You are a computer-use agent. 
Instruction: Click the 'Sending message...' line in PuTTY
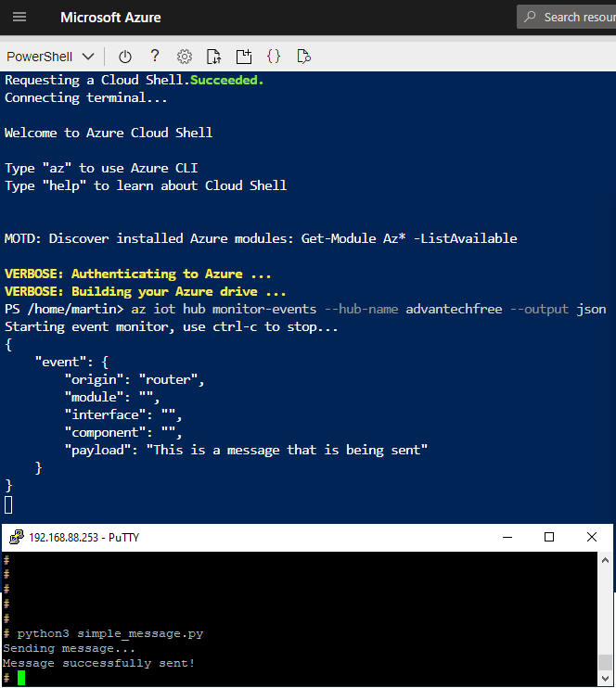coord(69,648)
